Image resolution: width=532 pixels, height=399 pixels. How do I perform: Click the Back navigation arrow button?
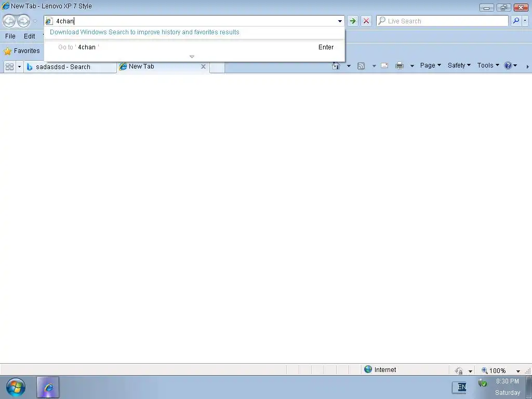click(9, 21)
